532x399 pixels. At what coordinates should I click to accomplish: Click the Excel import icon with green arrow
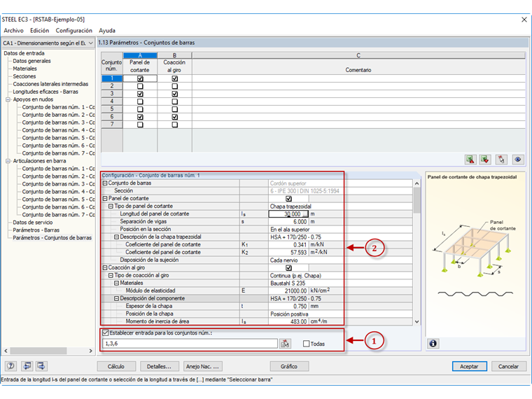click(x=485, y=160)
